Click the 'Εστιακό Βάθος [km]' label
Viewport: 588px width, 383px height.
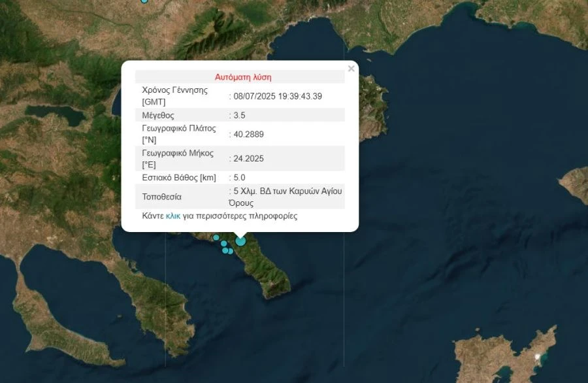179,177
